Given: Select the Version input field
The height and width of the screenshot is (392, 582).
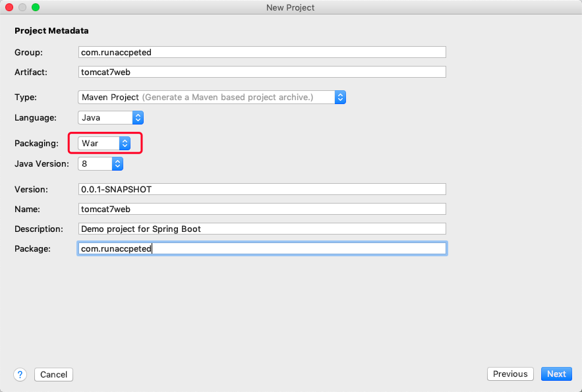Looking at the screenshot, I should [x=262, y=189].
